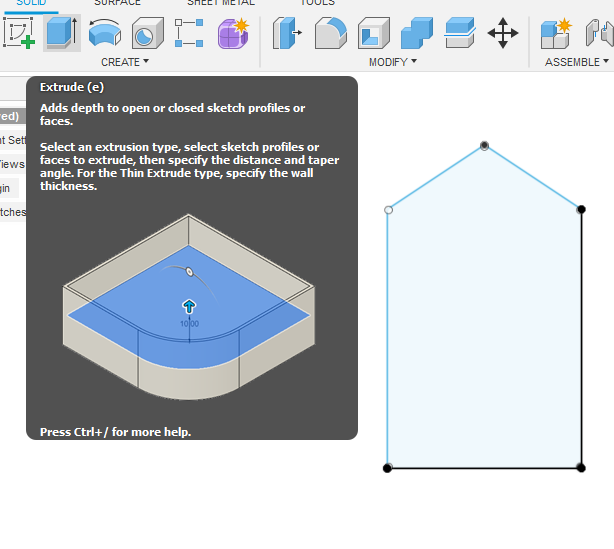Select the upper-left sloped blue sketch line

pos(436,178)
